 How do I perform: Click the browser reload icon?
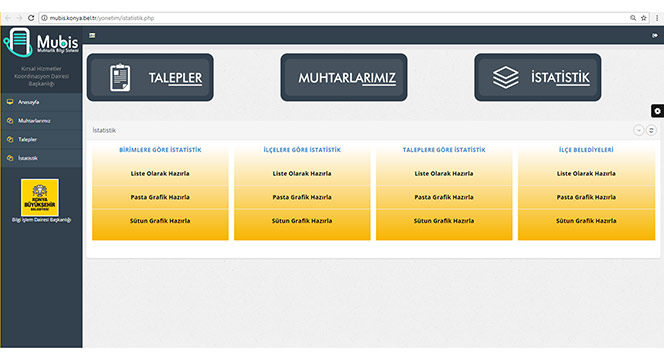[x=31, y=18]
